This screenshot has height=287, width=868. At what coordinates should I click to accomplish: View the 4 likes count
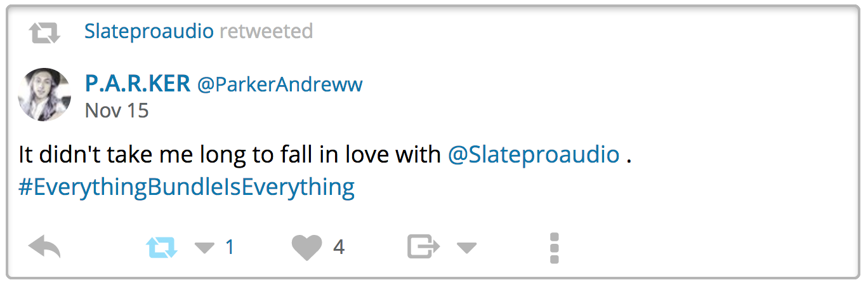(x=339, y=247)
